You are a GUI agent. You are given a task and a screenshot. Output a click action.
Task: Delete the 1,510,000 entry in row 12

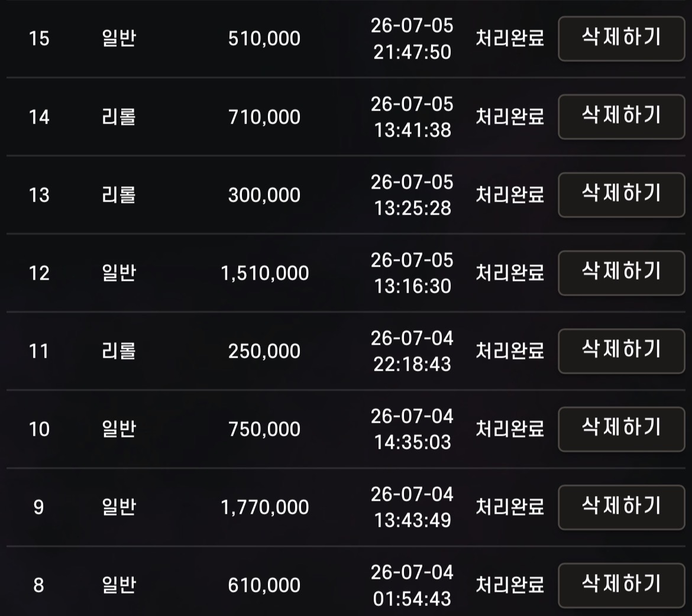coord(622,273)
